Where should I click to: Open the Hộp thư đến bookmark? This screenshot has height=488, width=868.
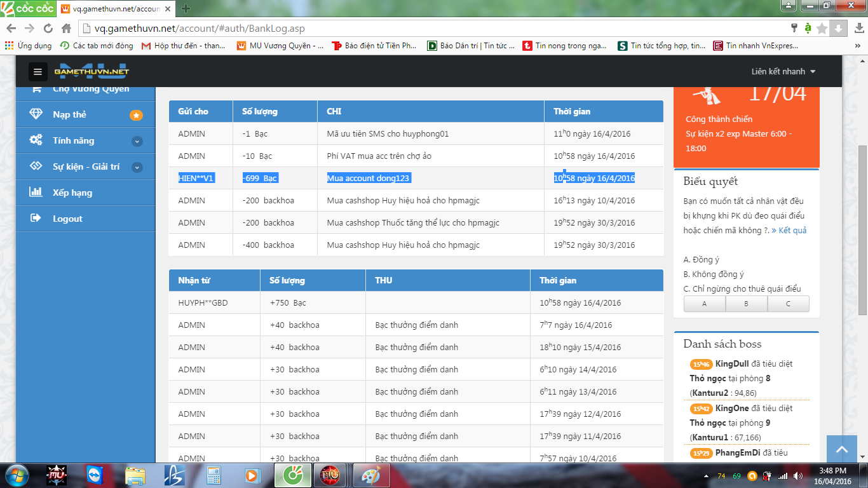(184, 46)
